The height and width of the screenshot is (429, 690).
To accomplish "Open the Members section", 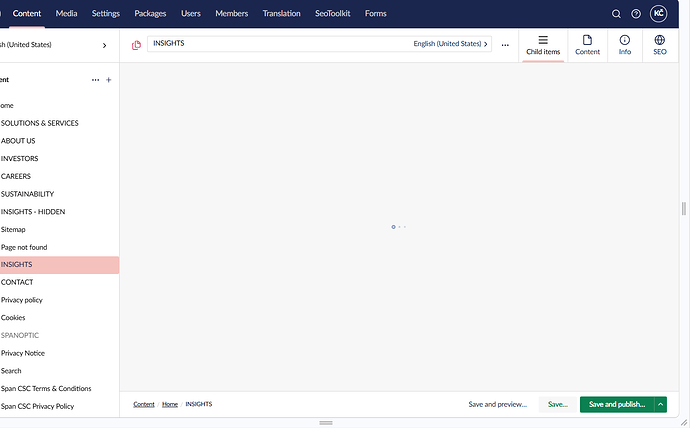I will [x=231, y=14].
